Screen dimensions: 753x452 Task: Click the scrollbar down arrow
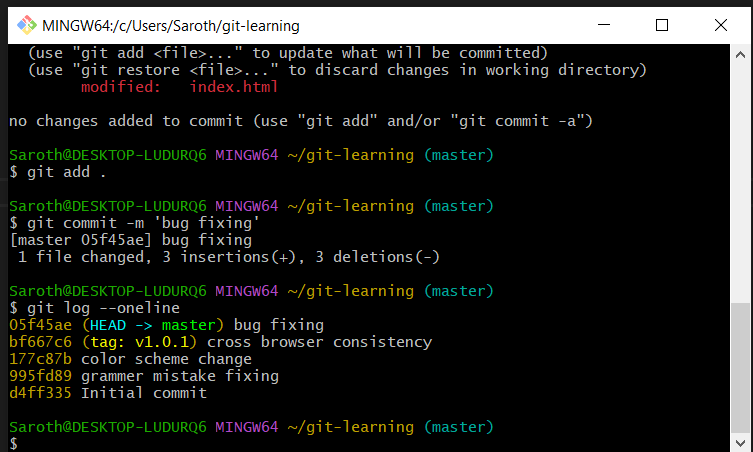point(740,442)
